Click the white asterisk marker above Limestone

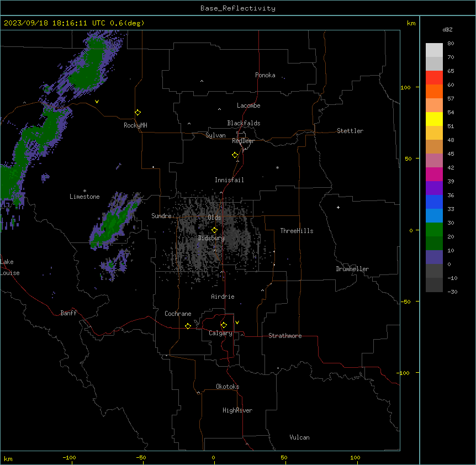pos(84,191)
